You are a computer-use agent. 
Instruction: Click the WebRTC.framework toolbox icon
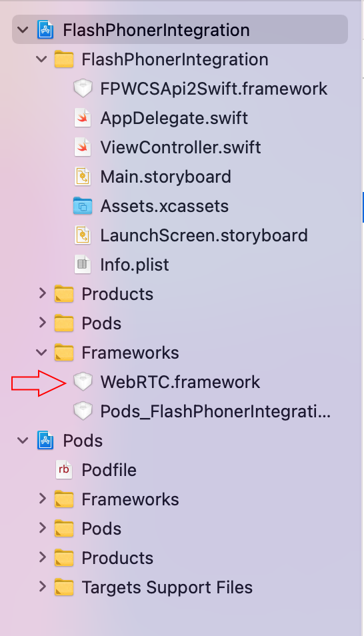point(83,382)
